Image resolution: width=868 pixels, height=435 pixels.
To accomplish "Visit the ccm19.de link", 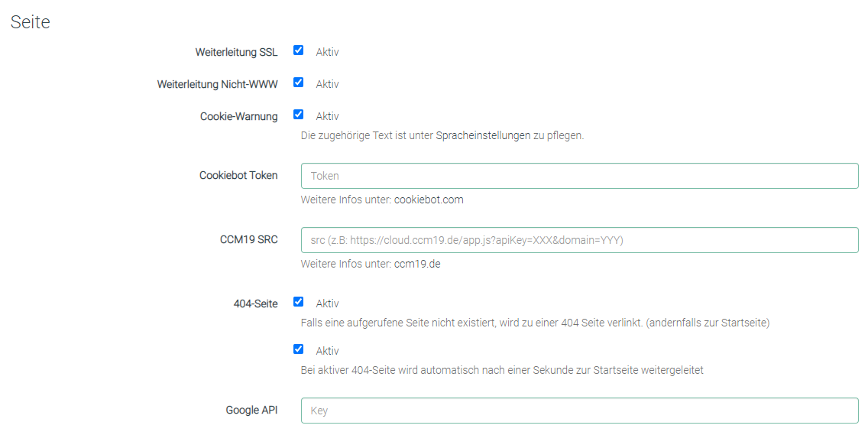I will tap(417, 265).
